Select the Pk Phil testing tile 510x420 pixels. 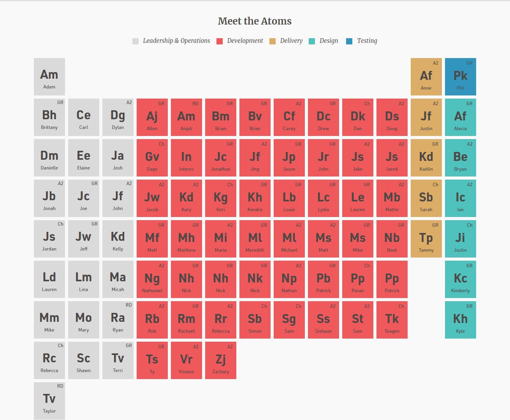(461, 77)
